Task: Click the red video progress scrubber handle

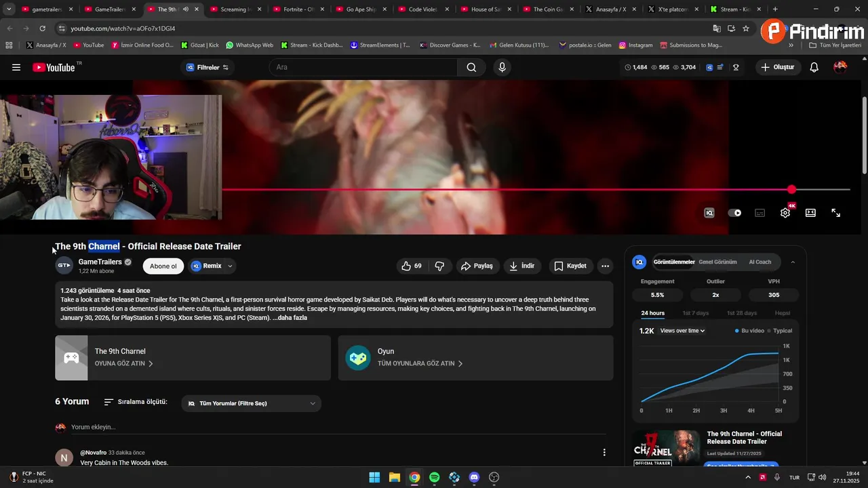Action: 792,190
